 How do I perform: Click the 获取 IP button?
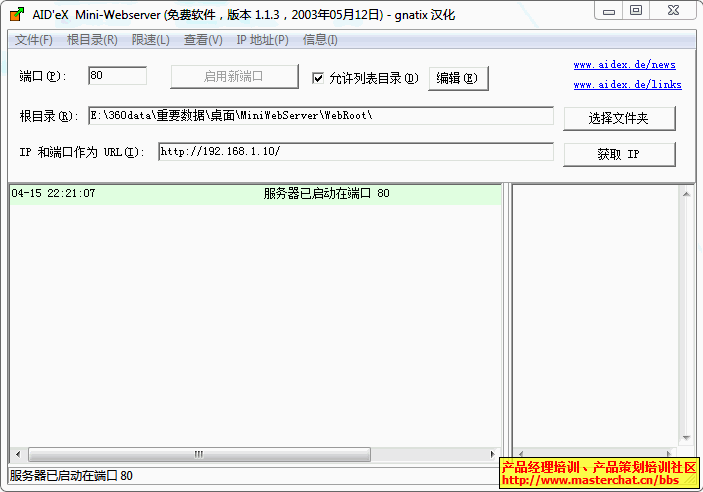click(619, 154)
